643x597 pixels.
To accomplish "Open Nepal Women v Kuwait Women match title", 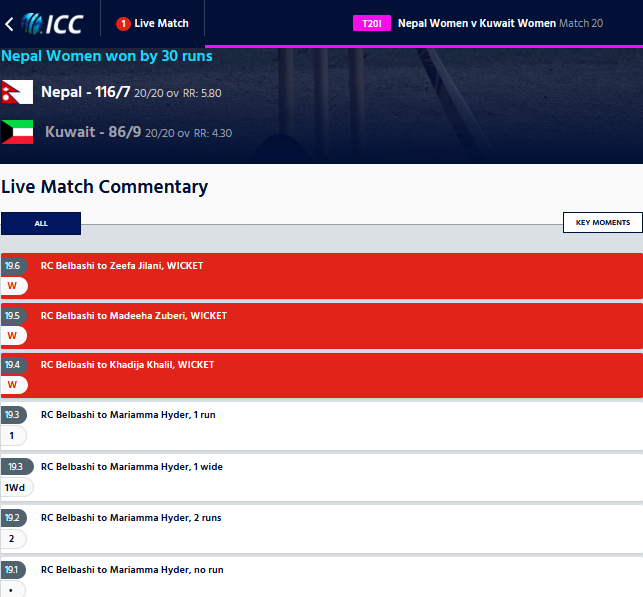I will pos(477,23).
